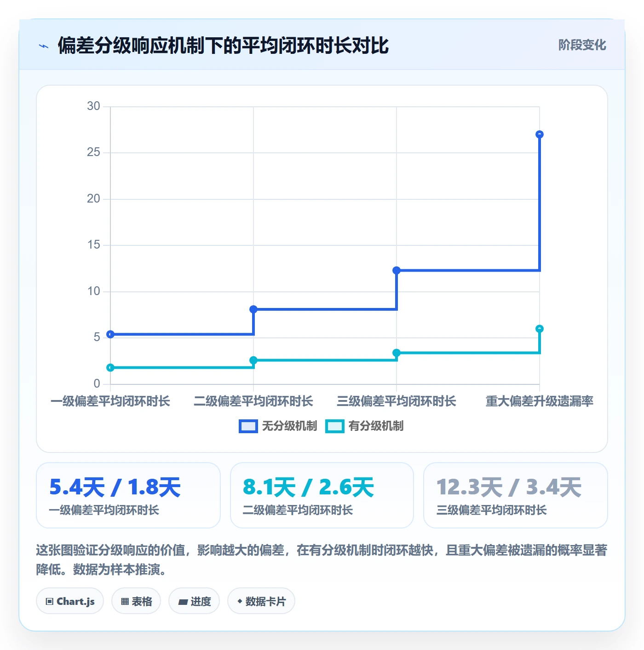Image resolution: width=644 pixels, height=650 pixels.
Task: Click the square icon in Chart.js chip
Action: 50,601
